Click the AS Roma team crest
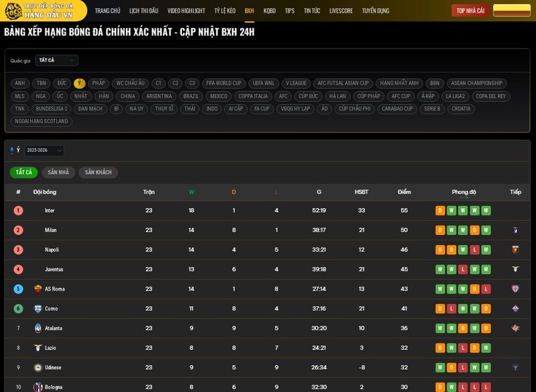This screenshot has height=392, width=536. tap(38, 289)
